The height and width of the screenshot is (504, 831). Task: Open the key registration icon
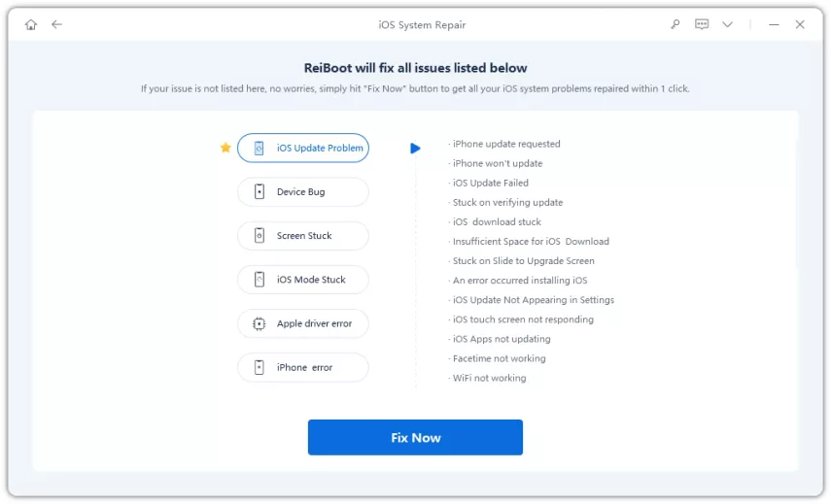(x=675, y=24)
